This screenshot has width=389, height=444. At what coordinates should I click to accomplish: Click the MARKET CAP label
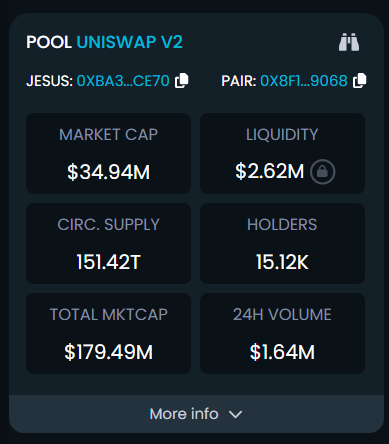coord(108,135)
